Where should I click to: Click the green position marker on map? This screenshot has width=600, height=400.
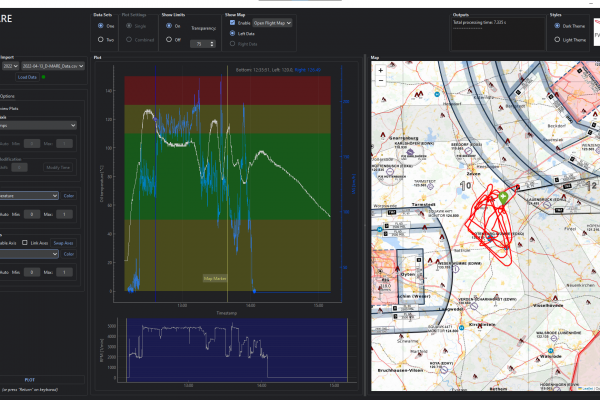click(504, 199)
